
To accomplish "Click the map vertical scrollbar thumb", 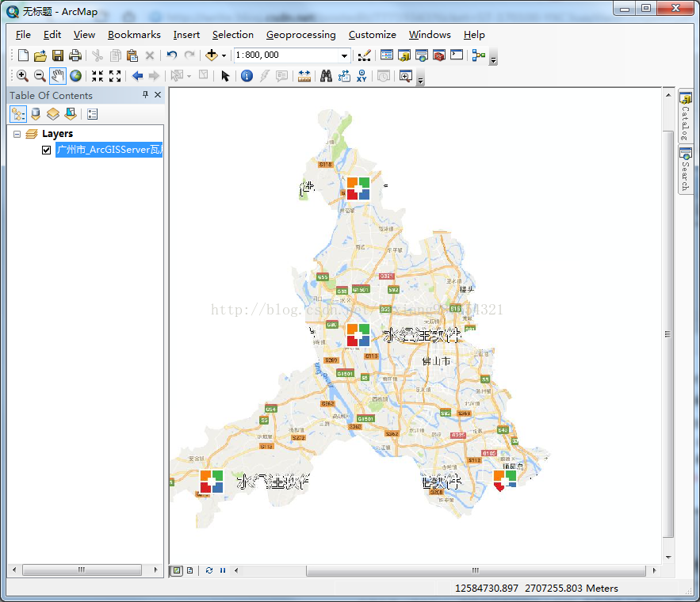I will [x=667, y=334].
